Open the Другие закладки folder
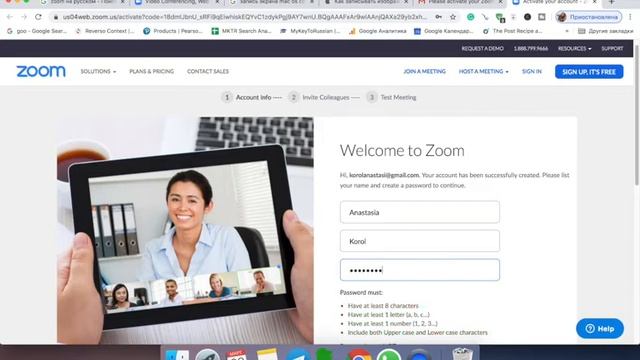Viewport: 640px width, 360px height. coord(606,31)
